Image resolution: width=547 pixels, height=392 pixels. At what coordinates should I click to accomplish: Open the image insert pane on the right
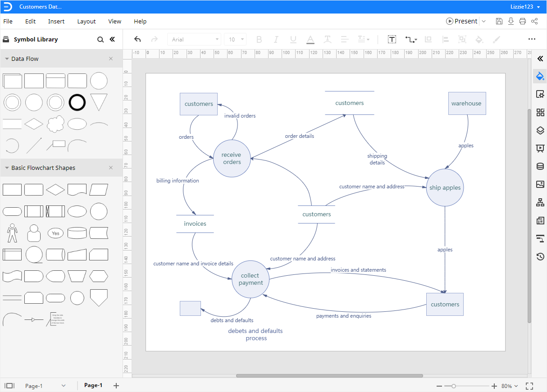pyautogui.click(x=539, y=184)
